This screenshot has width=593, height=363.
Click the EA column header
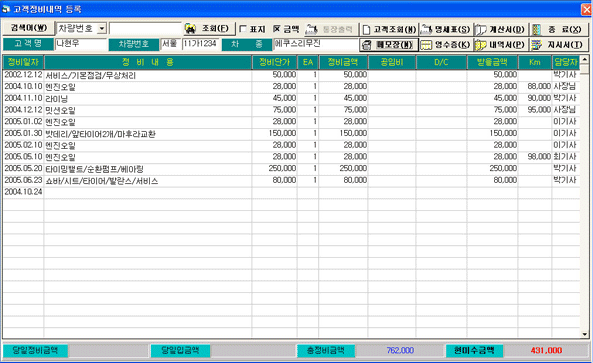tap(308, 62)
